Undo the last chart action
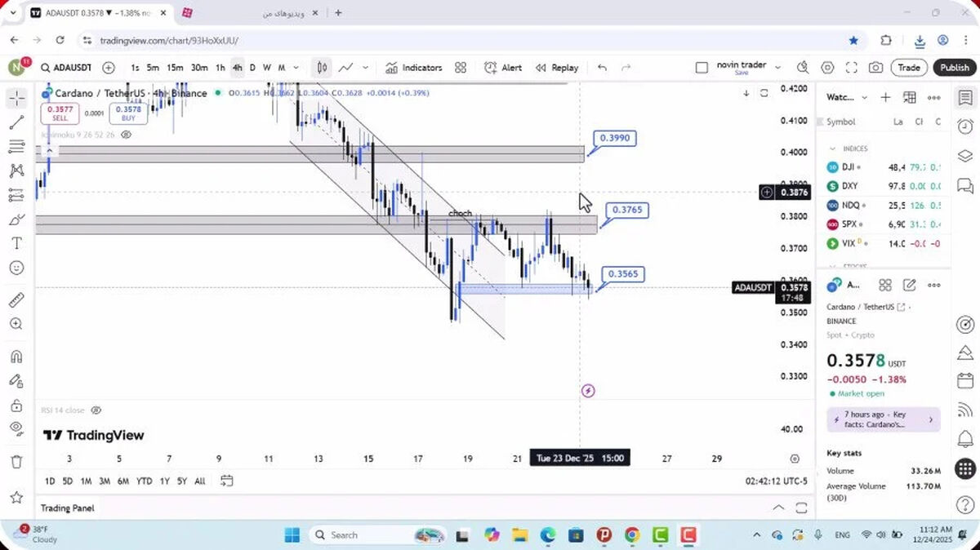This screenshot has width=980, height=550. (602, 68)
